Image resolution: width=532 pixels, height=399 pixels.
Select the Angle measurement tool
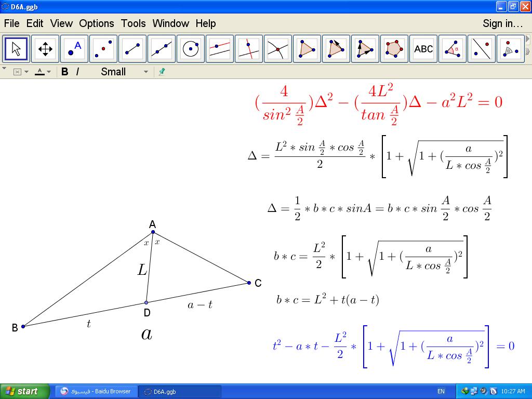(453, 49)
